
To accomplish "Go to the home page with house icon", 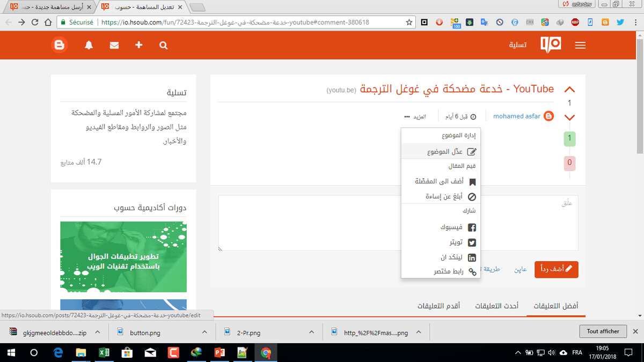I will pos(48,23).
